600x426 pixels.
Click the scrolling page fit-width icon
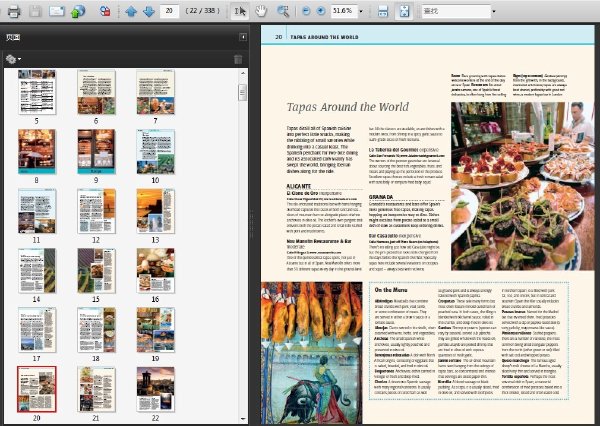[383, 11]
